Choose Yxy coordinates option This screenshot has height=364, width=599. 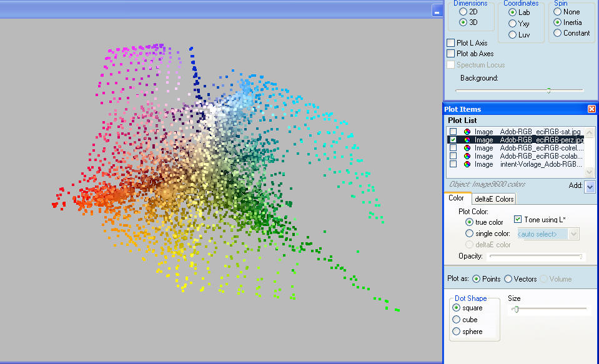512,23
